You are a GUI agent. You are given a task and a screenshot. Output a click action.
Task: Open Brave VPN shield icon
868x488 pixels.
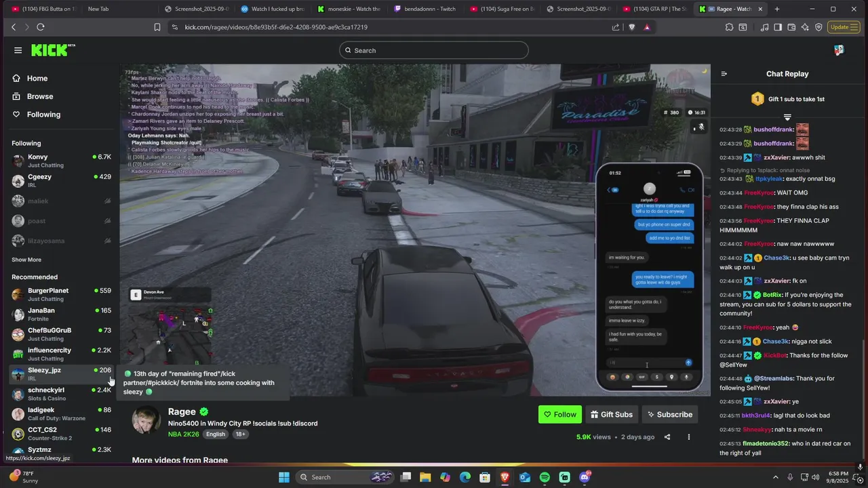[818, 27]
